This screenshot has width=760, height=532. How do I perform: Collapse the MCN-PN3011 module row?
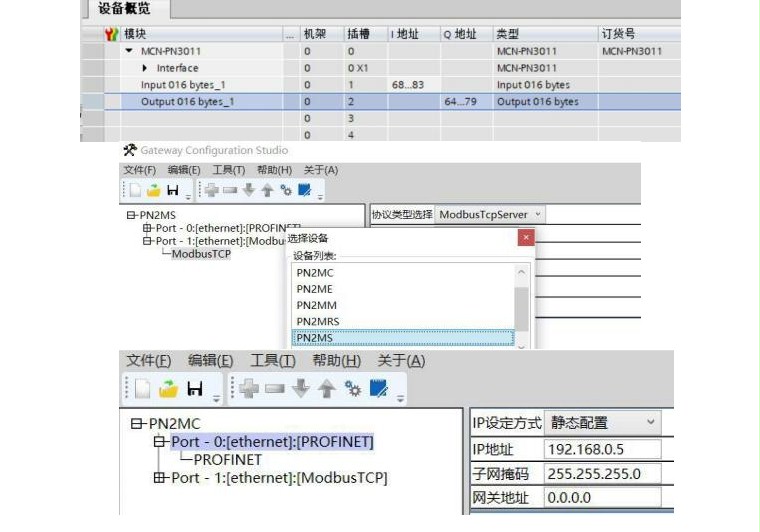click(128, 50)
